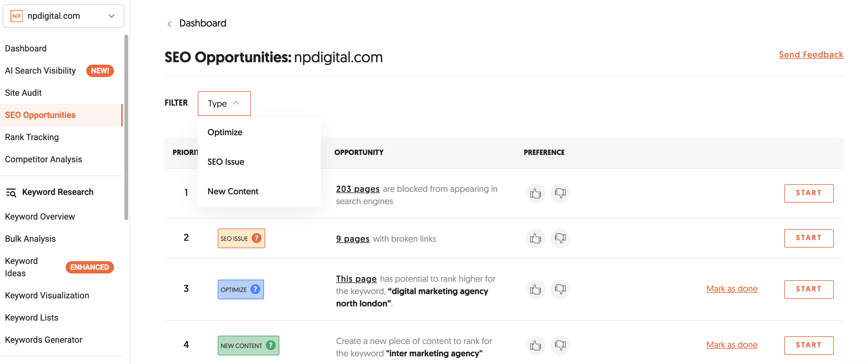
Task: Click thumbs up for broken links row
Action: pos(535,238)
